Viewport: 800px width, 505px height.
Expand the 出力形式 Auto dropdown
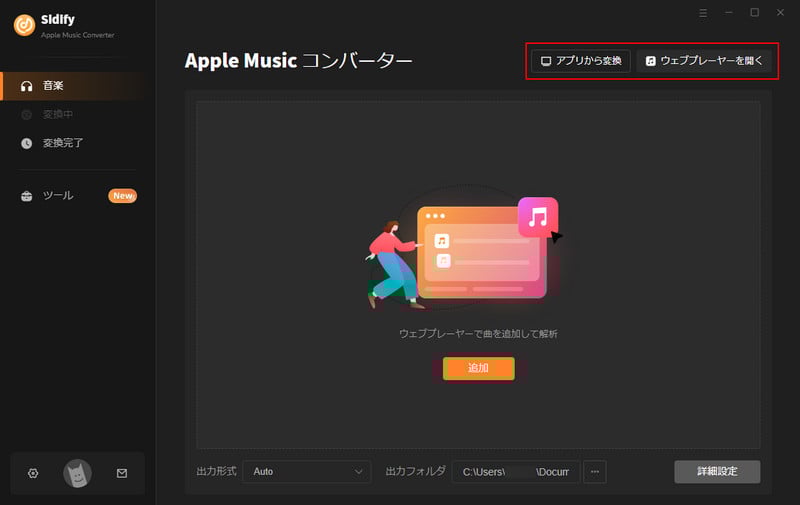pos(307,472)
